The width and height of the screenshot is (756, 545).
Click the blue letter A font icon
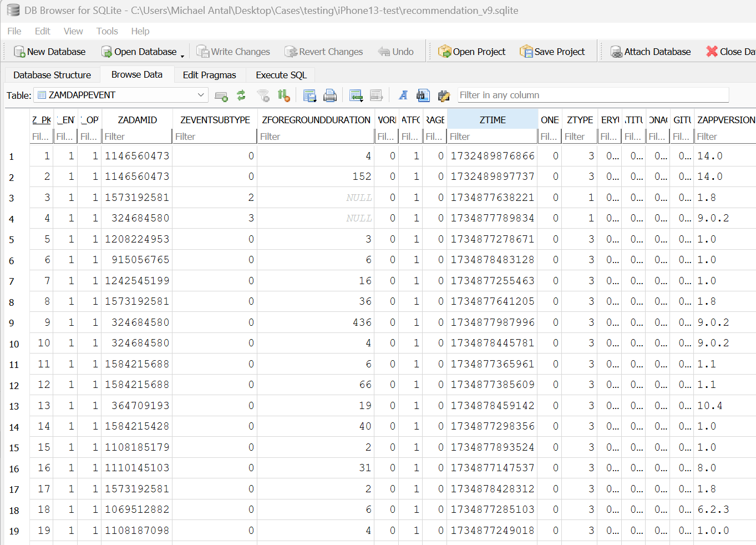403,95
